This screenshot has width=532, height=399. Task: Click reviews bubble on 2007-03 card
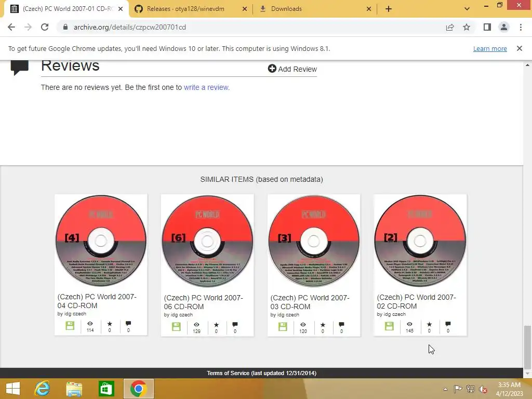point(341,324)
